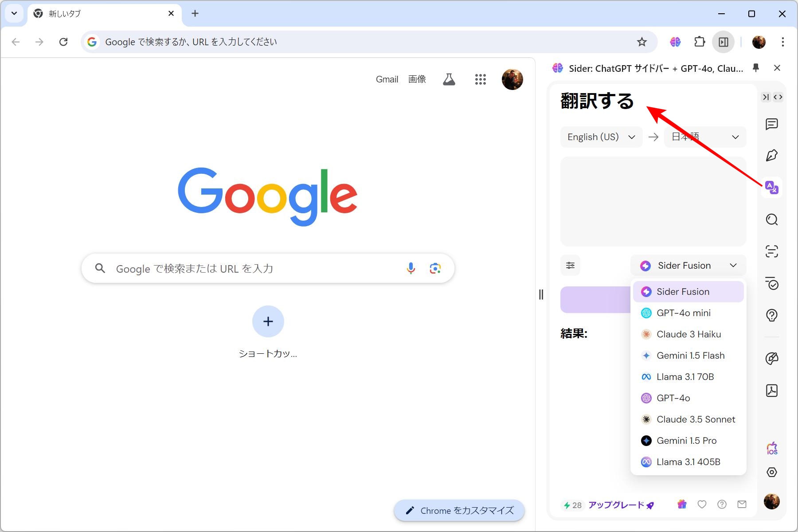798x532 pixels.
Task: Click the purple translate submit button
Action: pos(595,300)
